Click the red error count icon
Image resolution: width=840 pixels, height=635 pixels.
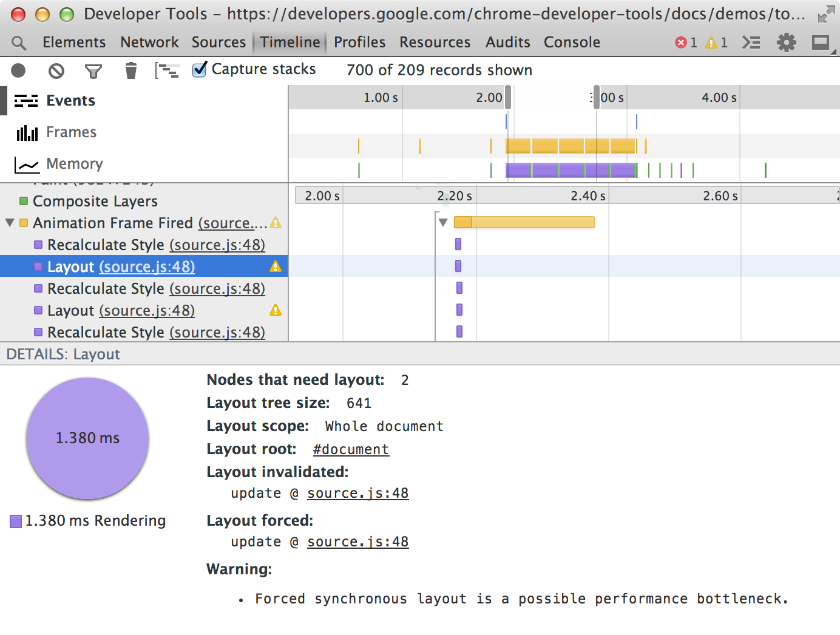(681, 42)
